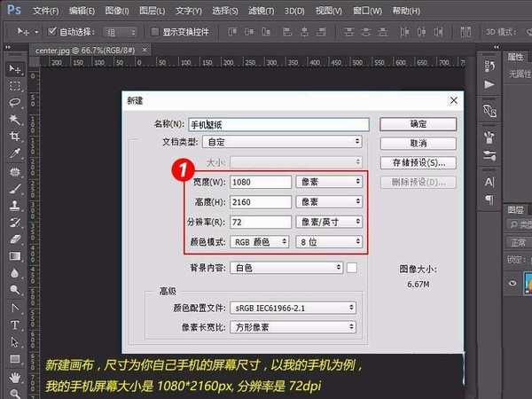Expand the 背景内容 dropdown
The width and height of the screenshot is (532, 399).
(x=286, y=267)
